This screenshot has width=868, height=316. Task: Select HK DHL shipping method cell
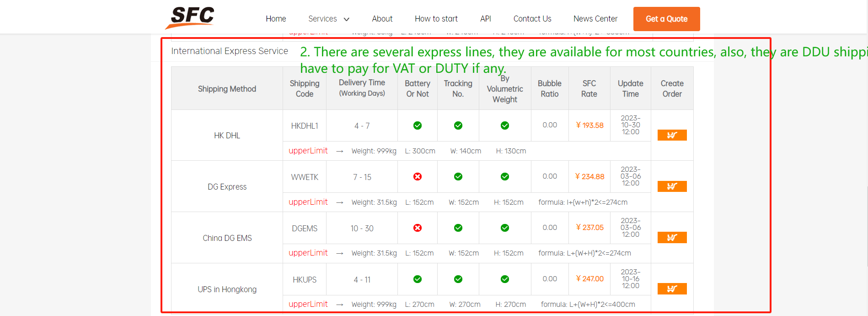(227, 136)
